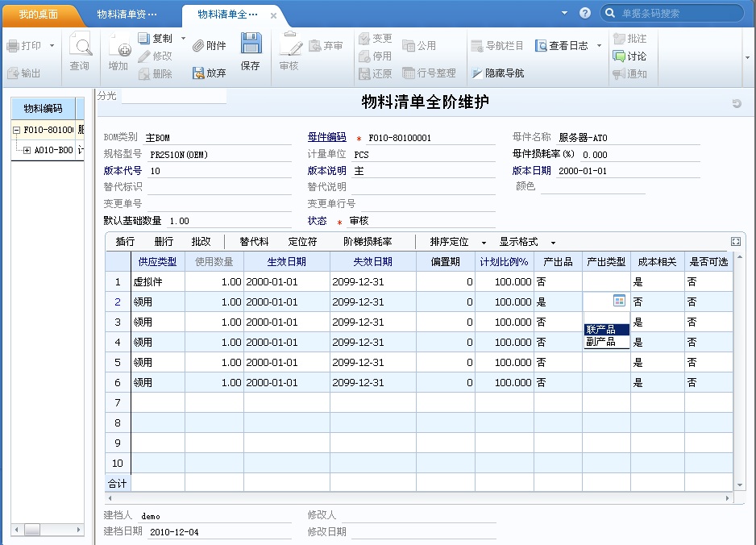Image resolution: width=756 pixels, height=545 pixels.
Task: Click the 供应类型 column header
Action: tap(158, 262)
